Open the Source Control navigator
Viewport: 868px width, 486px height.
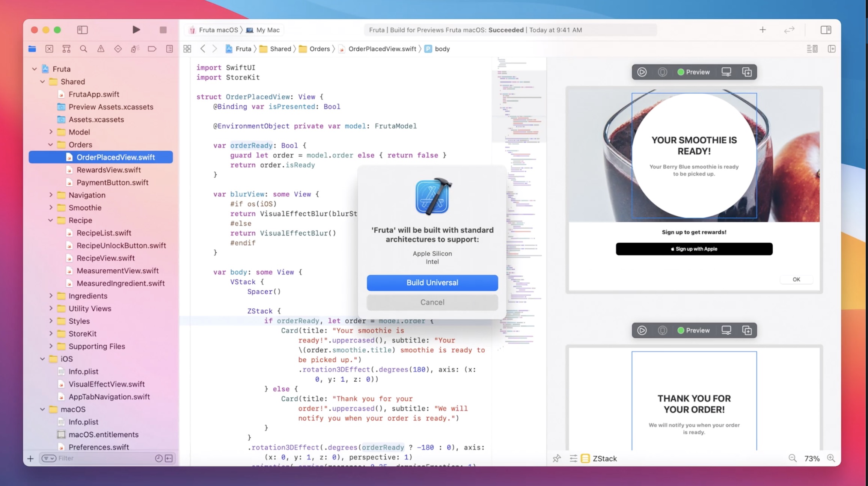click(x=49, y=49)
